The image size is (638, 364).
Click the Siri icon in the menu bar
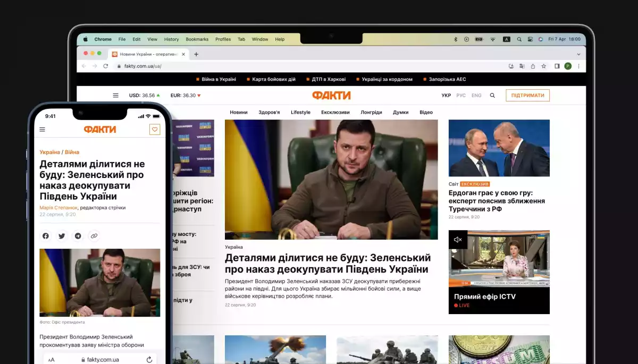pos(541,39)
